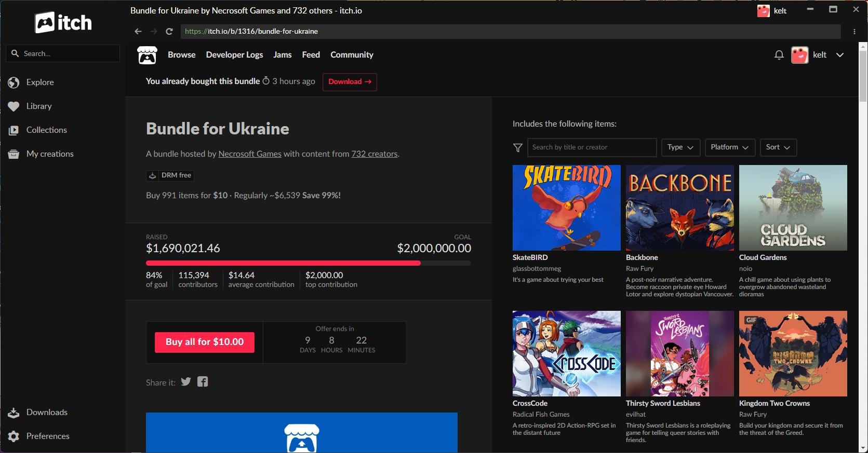This screenshot has height=453, width=868.
Task: Open the Type filter dropdown
Action: (680, 147)
